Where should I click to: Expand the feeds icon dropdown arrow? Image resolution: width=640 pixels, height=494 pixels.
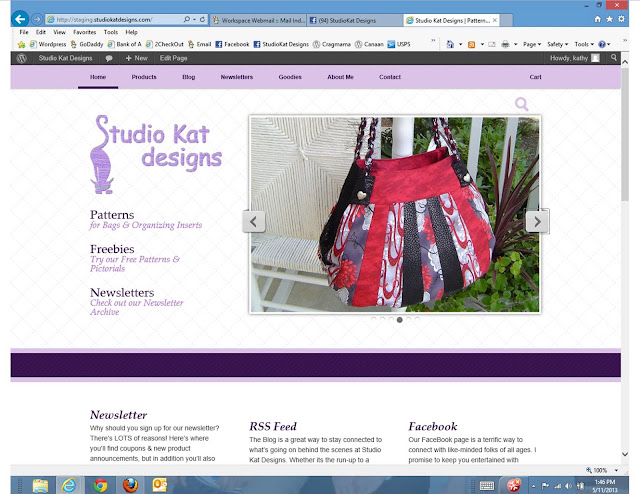(x=482, y=44)
